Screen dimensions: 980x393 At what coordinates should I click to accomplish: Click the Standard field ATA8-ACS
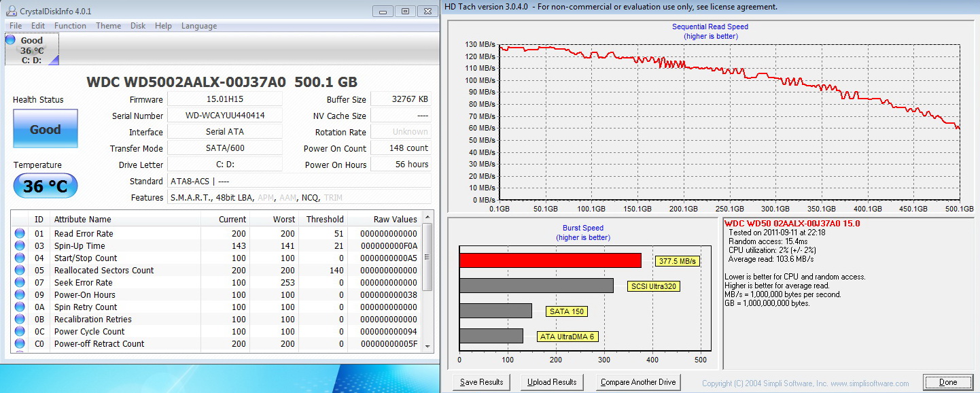click(299, 182)
